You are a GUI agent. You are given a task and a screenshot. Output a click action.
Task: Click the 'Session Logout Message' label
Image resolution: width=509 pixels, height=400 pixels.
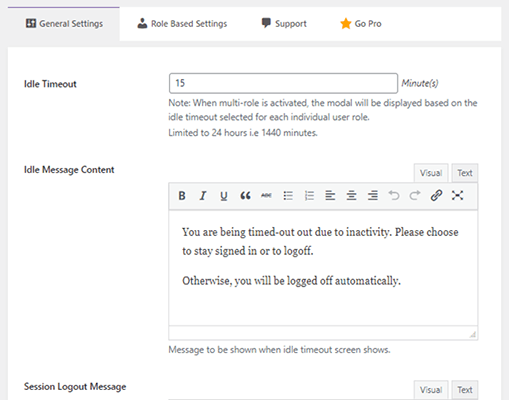pos(75,387)
